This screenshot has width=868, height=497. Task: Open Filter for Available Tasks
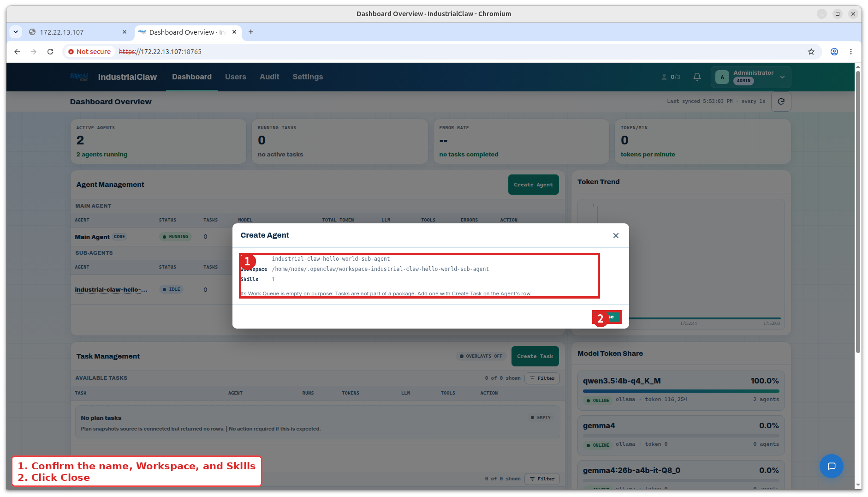(542, 378)
